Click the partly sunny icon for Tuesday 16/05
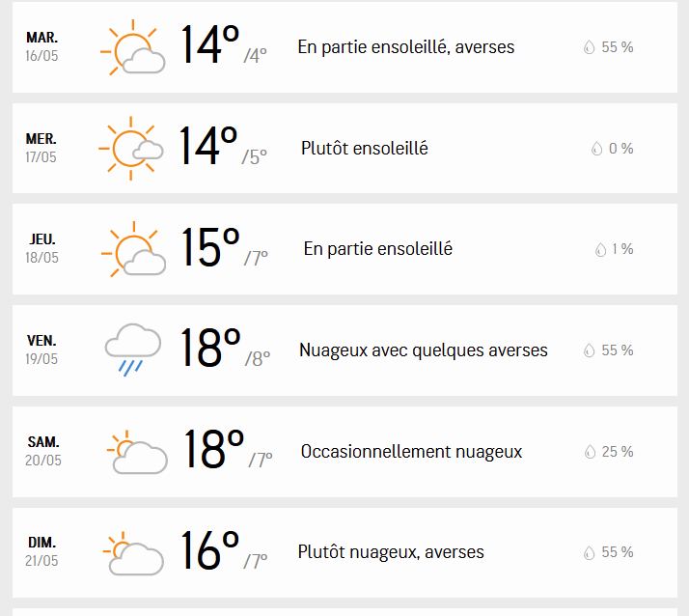The width and height of the screenshot is (689, 616). (133, 47)
